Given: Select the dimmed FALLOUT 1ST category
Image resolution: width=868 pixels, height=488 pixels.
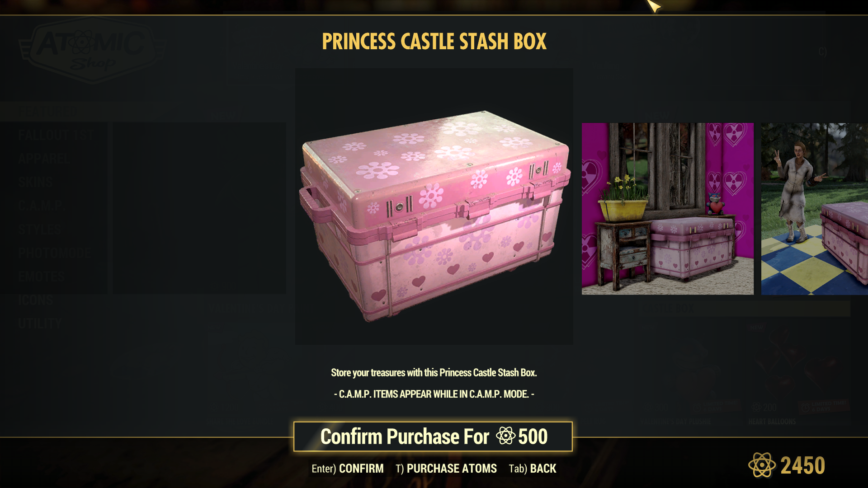Looking at the screenshot, I should point(56,135).
